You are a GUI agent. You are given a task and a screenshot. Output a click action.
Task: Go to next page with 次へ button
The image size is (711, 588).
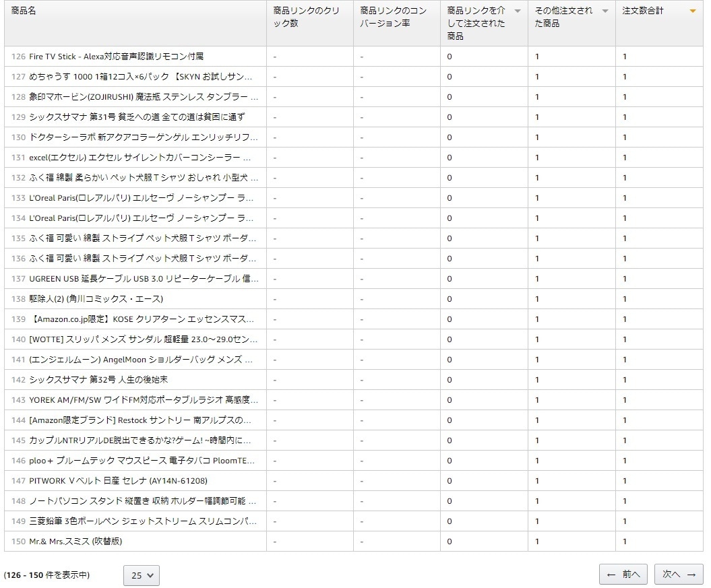coord(679,575)
